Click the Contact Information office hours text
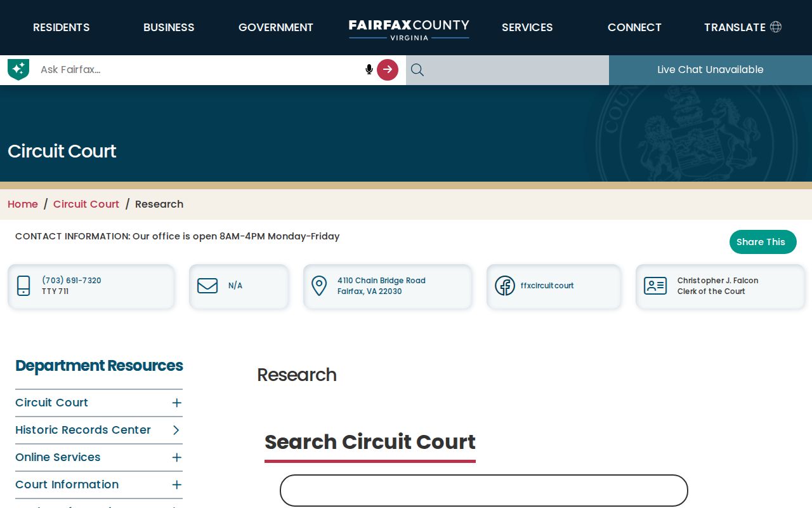Viewport: 812px width, 508px height. pos(178,236)
